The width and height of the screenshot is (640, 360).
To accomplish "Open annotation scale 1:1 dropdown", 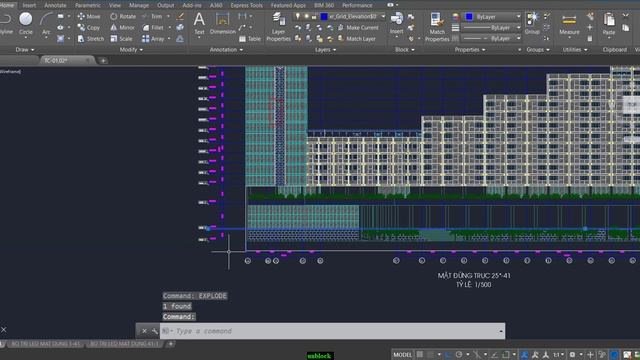I will (558, 355).
